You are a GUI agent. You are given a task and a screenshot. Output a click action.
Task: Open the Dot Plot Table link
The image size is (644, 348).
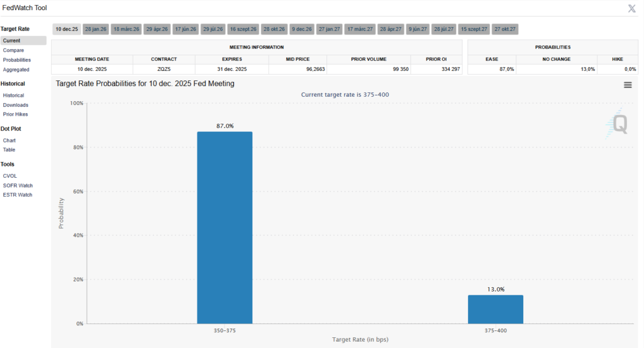click(x=9, y=150)
